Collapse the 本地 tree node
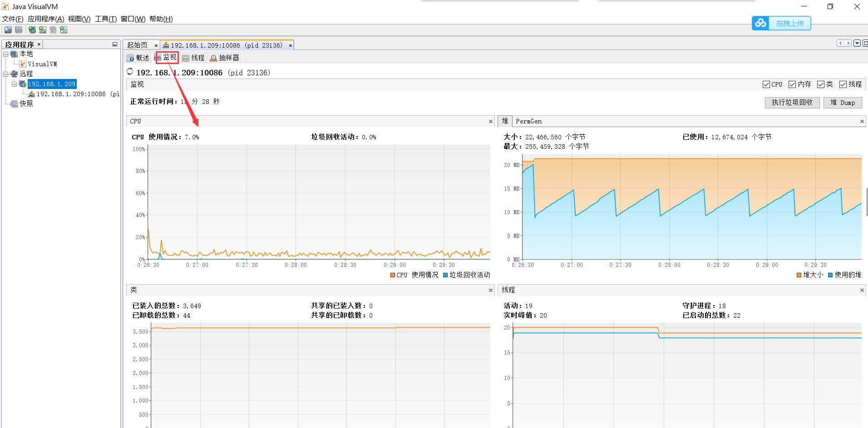868x428 pixels. coord(6,54)
